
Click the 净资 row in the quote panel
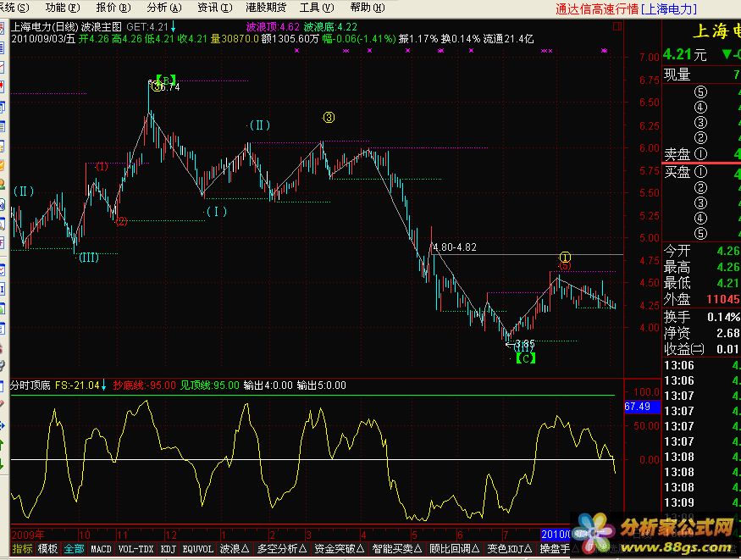pyautogui.click(x=702, y=333)
